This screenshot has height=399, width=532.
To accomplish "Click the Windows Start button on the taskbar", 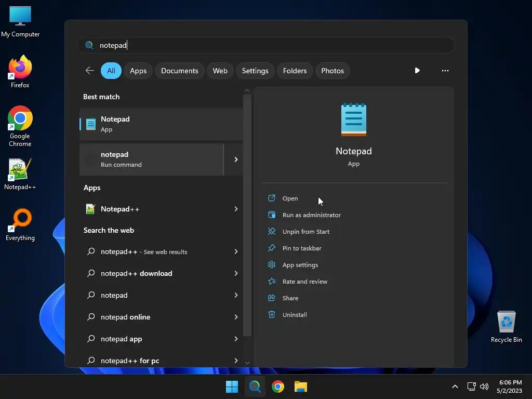I will click(232, 387).
